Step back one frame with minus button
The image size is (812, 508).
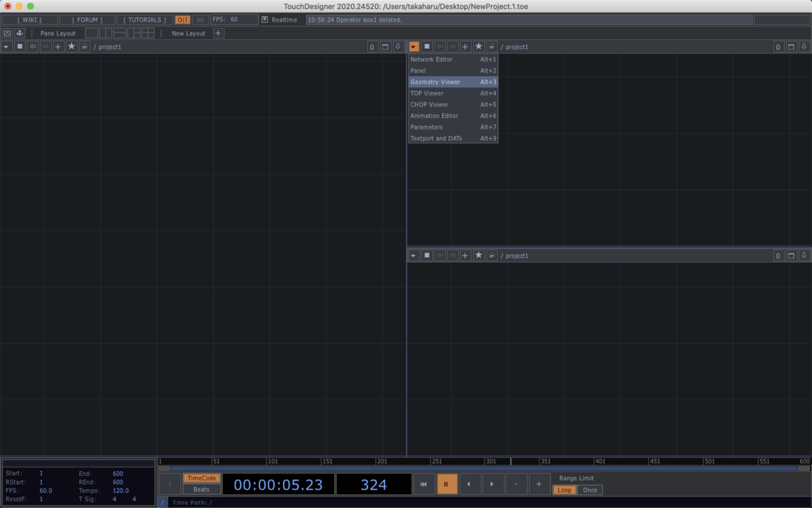pyautogui.click(x=516, y=484)
